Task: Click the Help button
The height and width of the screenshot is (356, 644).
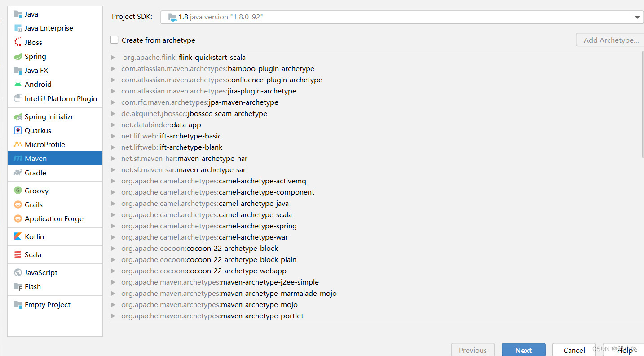Action: point(624,350)
